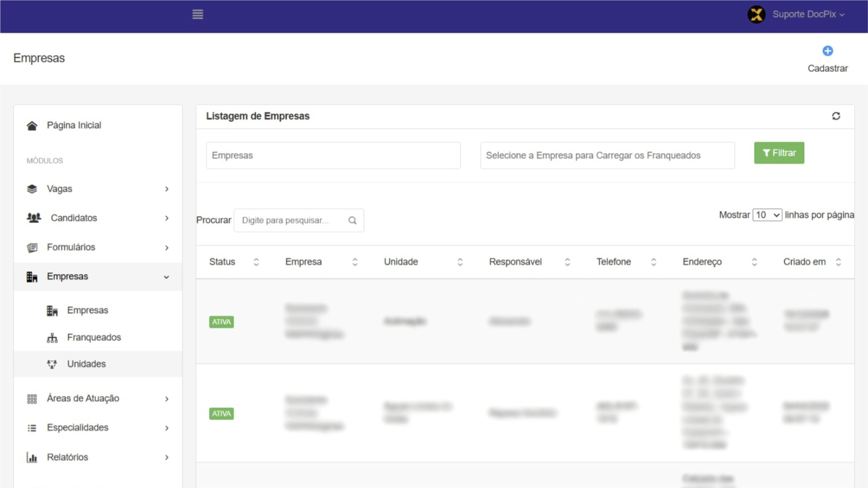
Task: Click the blue plus Cadastrar icon
Action: click(828, 51)
